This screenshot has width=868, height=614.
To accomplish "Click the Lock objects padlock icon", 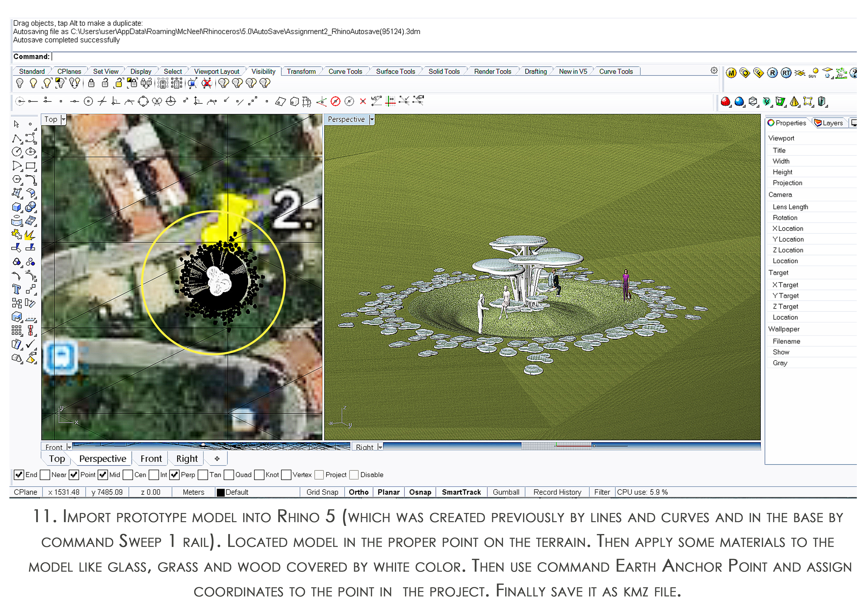I will click(x=91, y=83).
